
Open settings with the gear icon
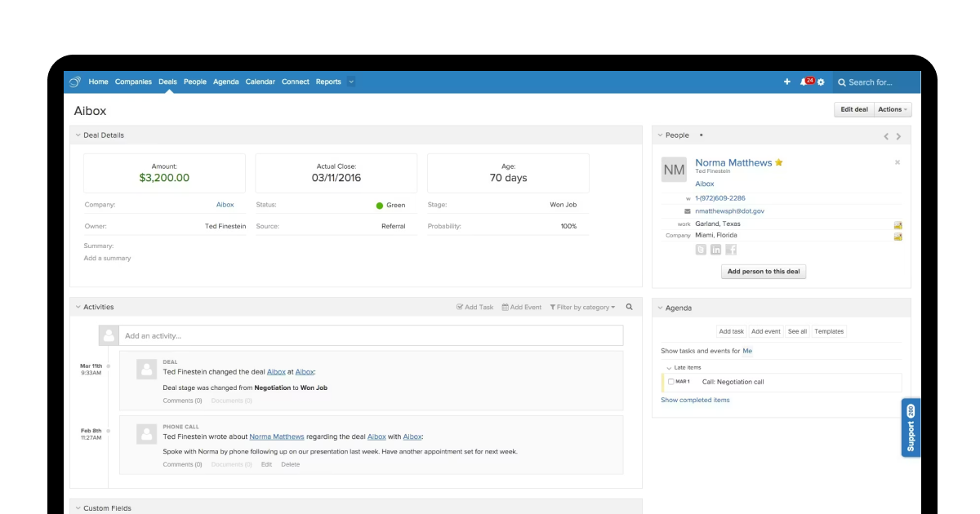tap(821, 82)
